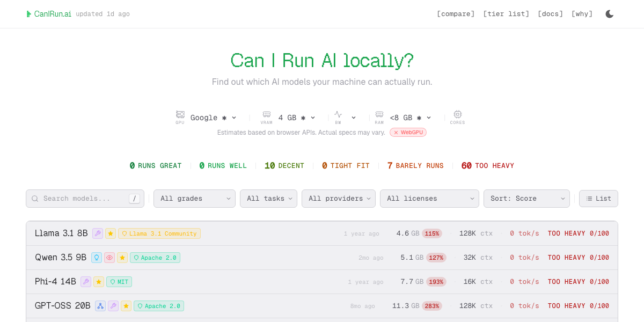The width and height of the screenshot is (644, 322).
Task: Dismiss the WebGPU status pill
Action: pyautogui.click(x=408, y=132)
